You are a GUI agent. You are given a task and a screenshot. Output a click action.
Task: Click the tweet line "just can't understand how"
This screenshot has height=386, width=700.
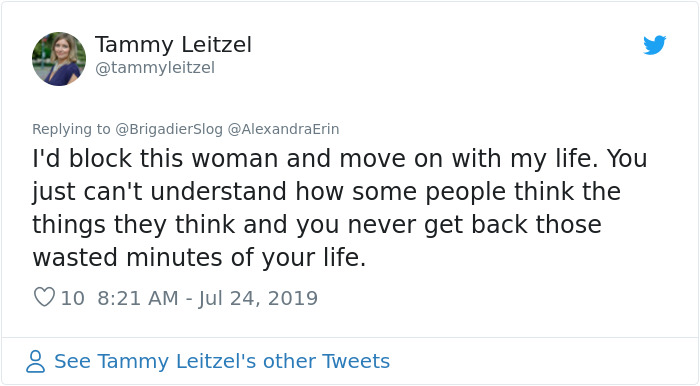click(326, 192)
